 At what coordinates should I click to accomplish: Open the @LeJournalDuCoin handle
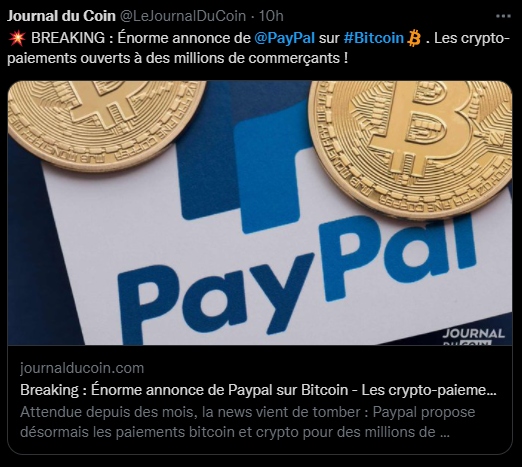183,16
